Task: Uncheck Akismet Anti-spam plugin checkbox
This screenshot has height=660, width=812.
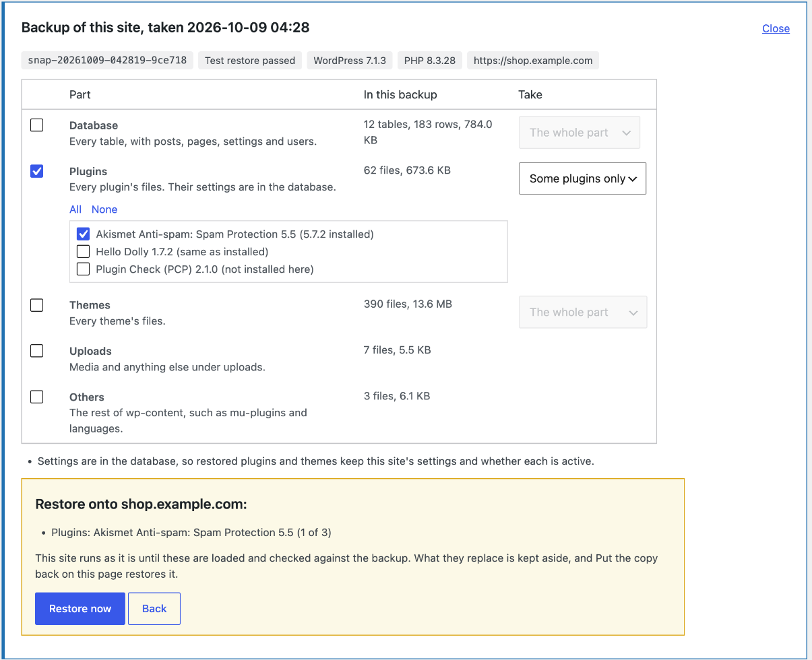Action: tap(83, 234)
